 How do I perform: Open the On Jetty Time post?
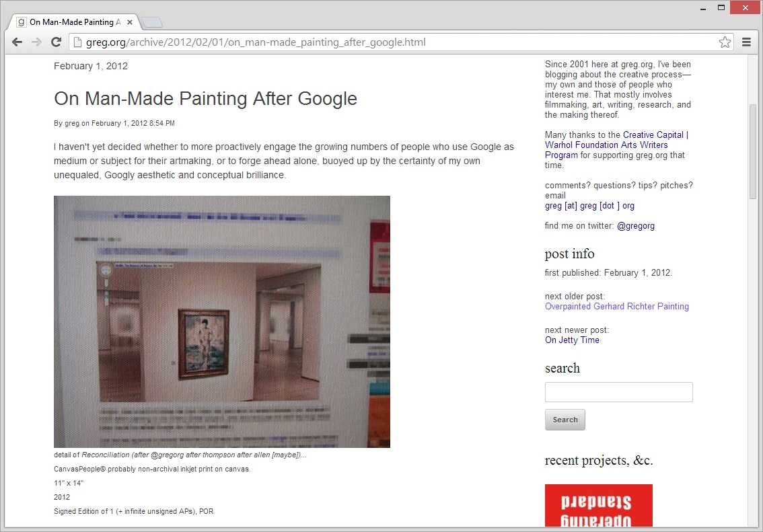tap(572, 340)
